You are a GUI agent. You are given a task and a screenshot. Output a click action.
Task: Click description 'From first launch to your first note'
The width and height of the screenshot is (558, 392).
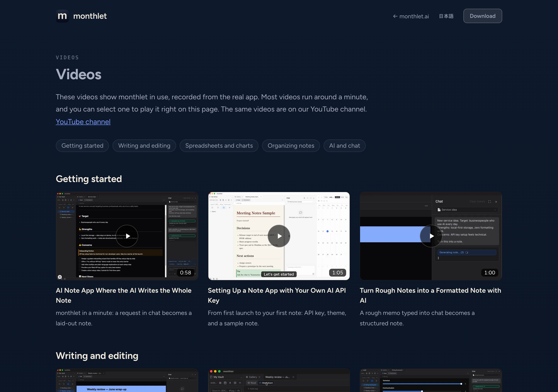(x=277, y=318)
